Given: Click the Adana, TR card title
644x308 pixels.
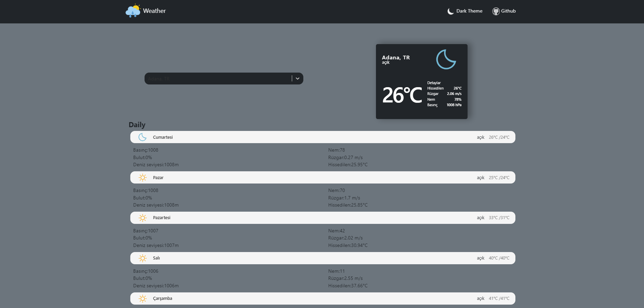Looking at the screenshot, I should 396,58.
